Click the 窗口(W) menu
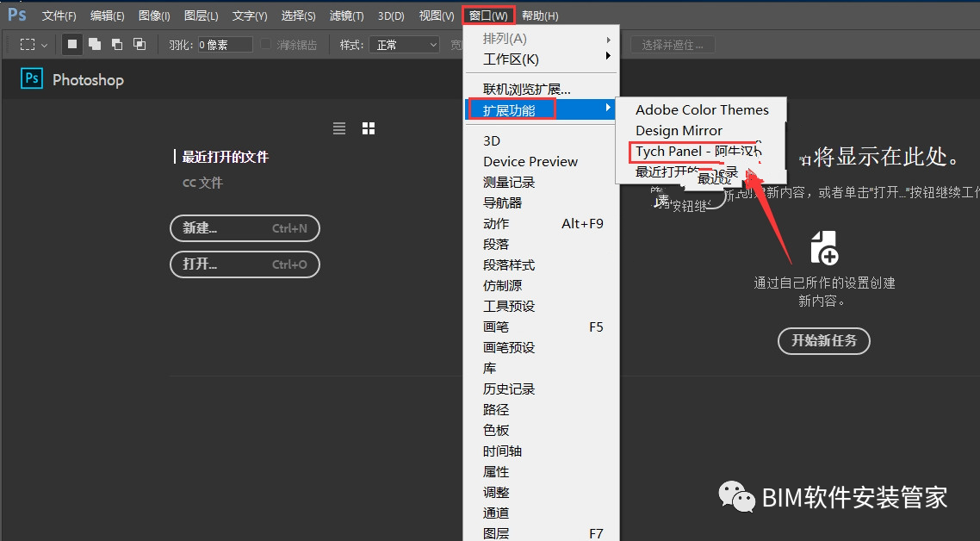The width and height of the screenshot is (980, 541). pyautogui.click(x=489, y=16)
